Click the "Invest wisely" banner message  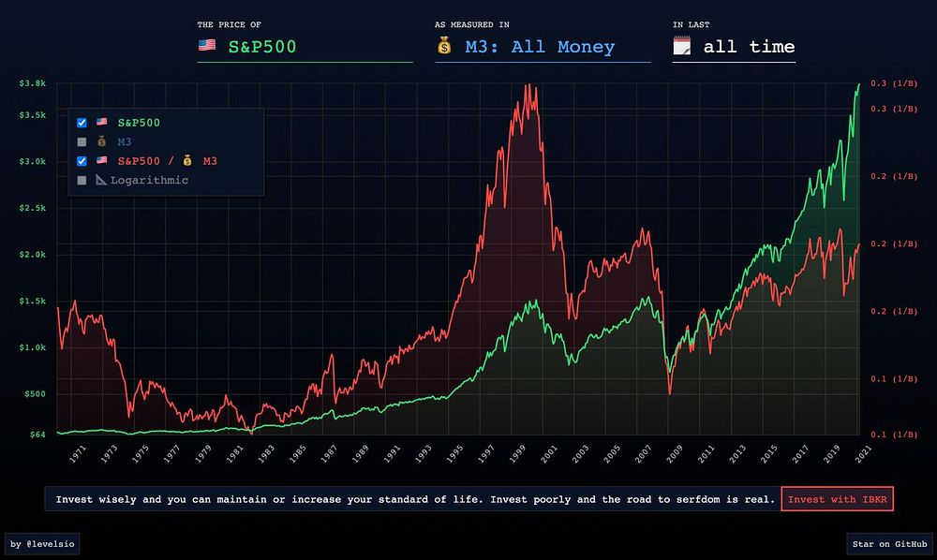(415, 499)
